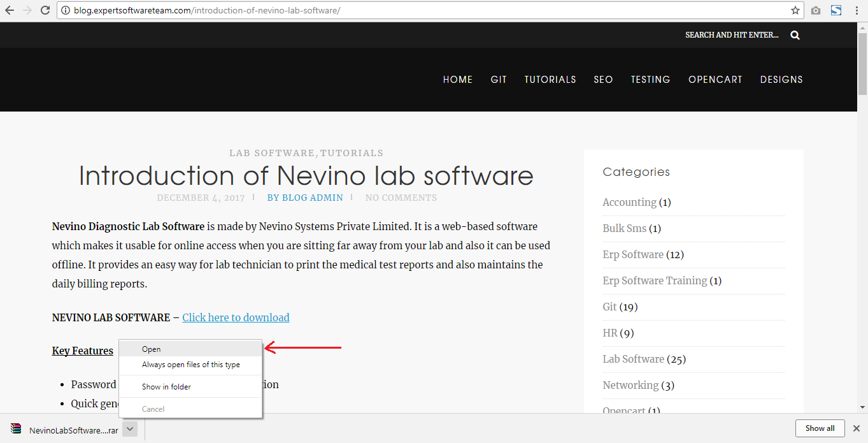This screenshot has width=868, height=443.
Task: Click the BY BLOG ADMIN author link
Action: click(x=305, y=198)
